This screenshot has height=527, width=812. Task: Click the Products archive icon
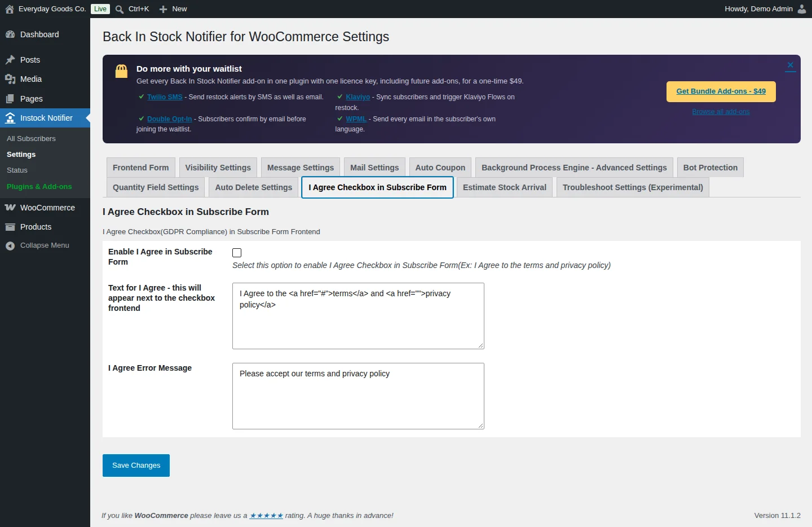click(10, 227)
